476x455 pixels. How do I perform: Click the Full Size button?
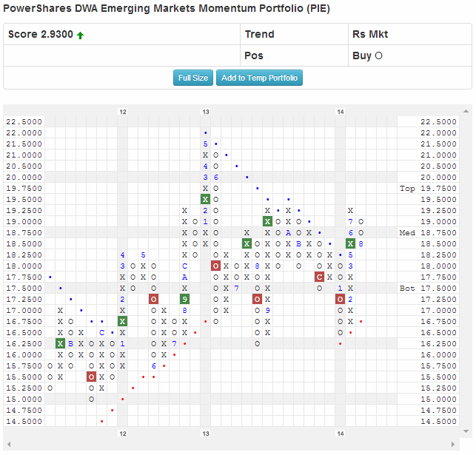tap(193, 78)
